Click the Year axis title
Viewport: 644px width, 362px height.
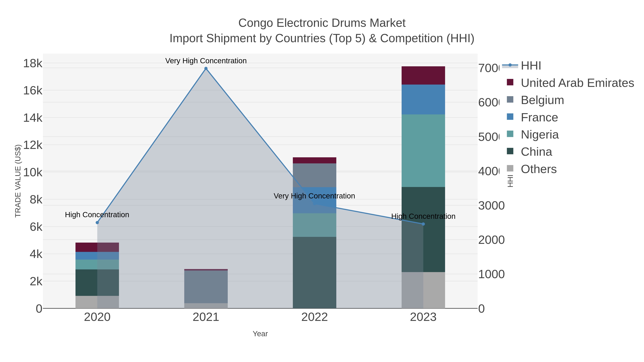260,334
